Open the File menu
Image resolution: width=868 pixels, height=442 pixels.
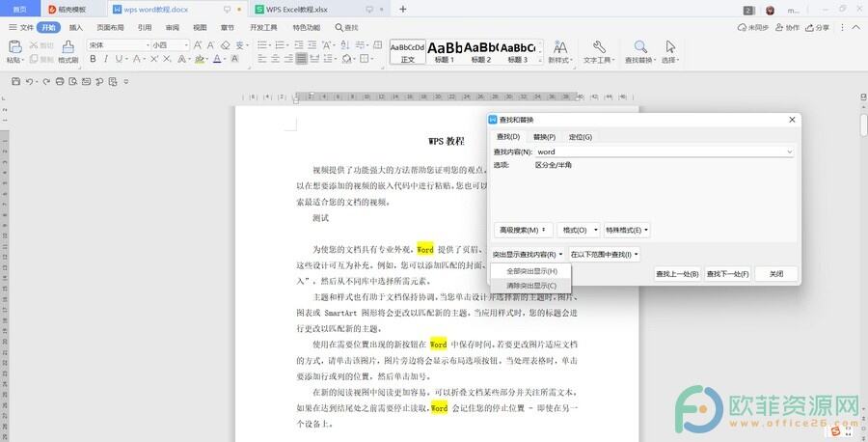point(21,27)
